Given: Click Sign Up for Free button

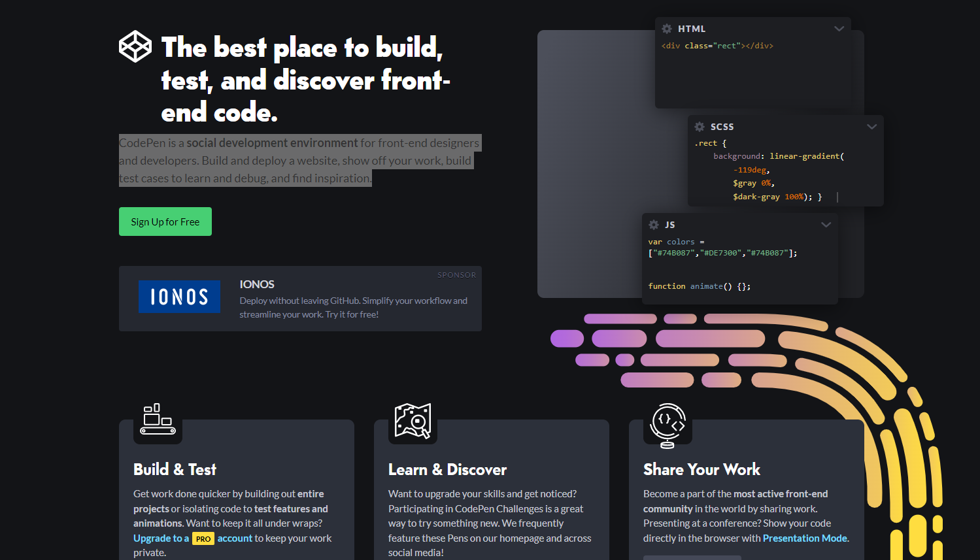Looking at the screenshot, I should pos(165,222).
